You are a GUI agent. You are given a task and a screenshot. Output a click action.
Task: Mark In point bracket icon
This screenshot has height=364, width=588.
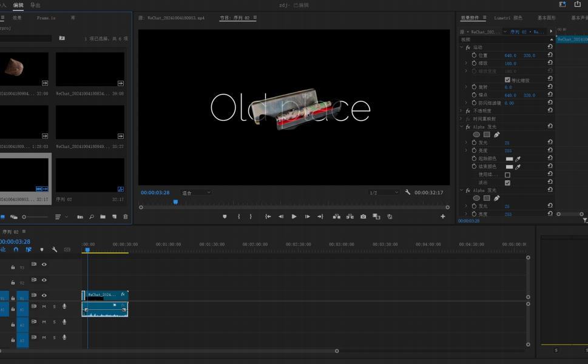point(238,217)
